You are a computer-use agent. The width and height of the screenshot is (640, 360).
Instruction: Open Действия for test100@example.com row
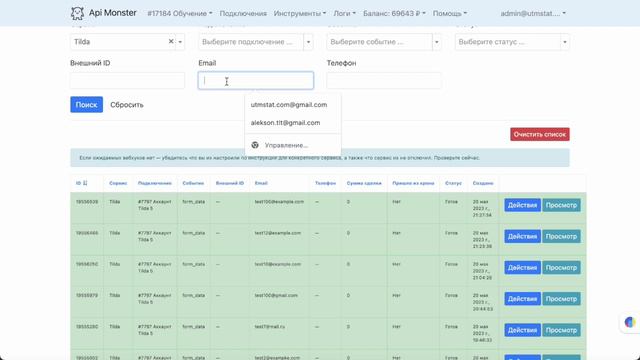pos(522,205)
